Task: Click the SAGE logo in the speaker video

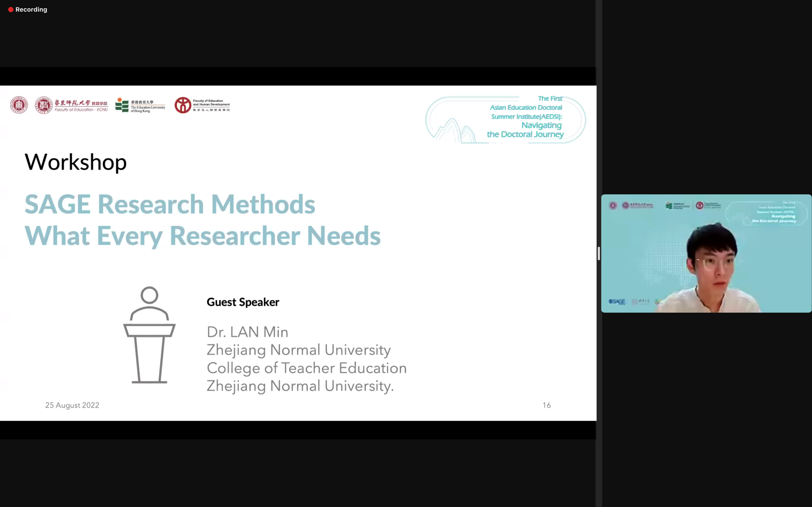Action: coord(617,301)
